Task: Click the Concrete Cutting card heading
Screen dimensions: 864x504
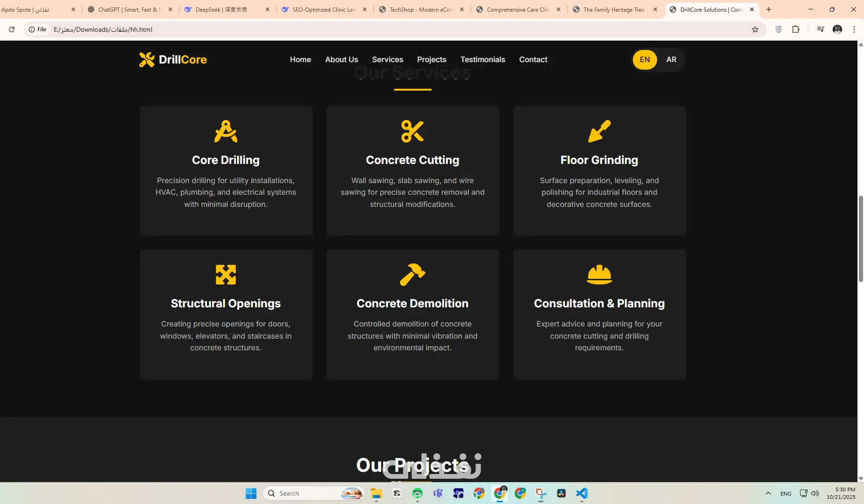Action: pos(412,160)
